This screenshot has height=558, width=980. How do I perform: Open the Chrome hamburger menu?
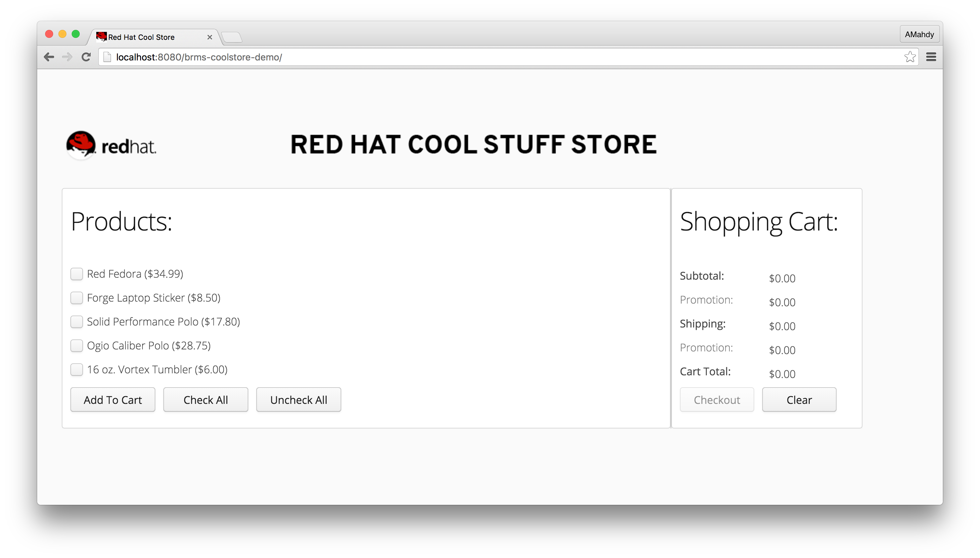[x=931, y=57]
